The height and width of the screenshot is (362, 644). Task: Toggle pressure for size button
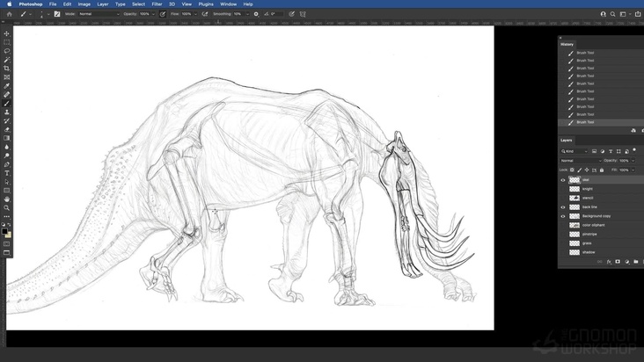click(x=291, y=14)
